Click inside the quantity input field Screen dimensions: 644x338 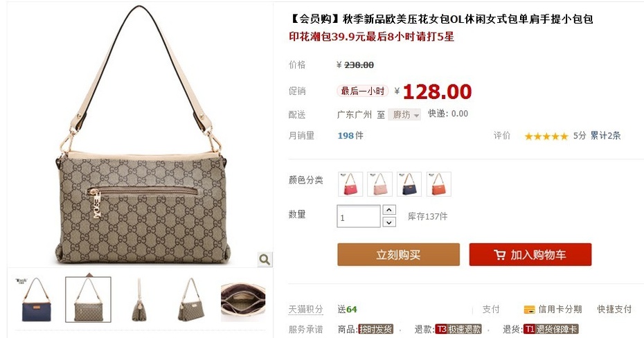(x=359, y=216)
